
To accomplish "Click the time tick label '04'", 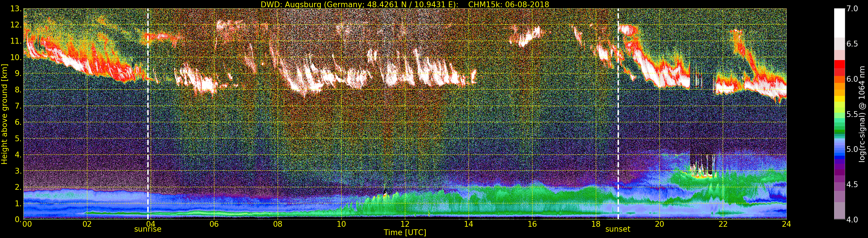I will [x=150, y=224].
